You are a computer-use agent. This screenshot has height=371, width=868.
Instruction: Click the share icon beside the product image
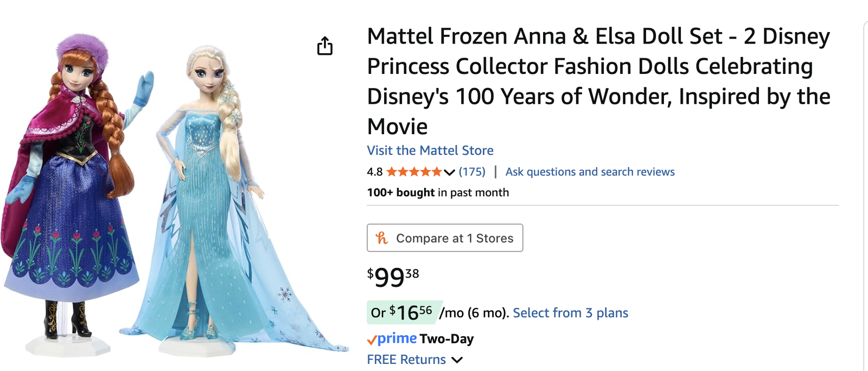pyautogui.click(x=325, y=46)
